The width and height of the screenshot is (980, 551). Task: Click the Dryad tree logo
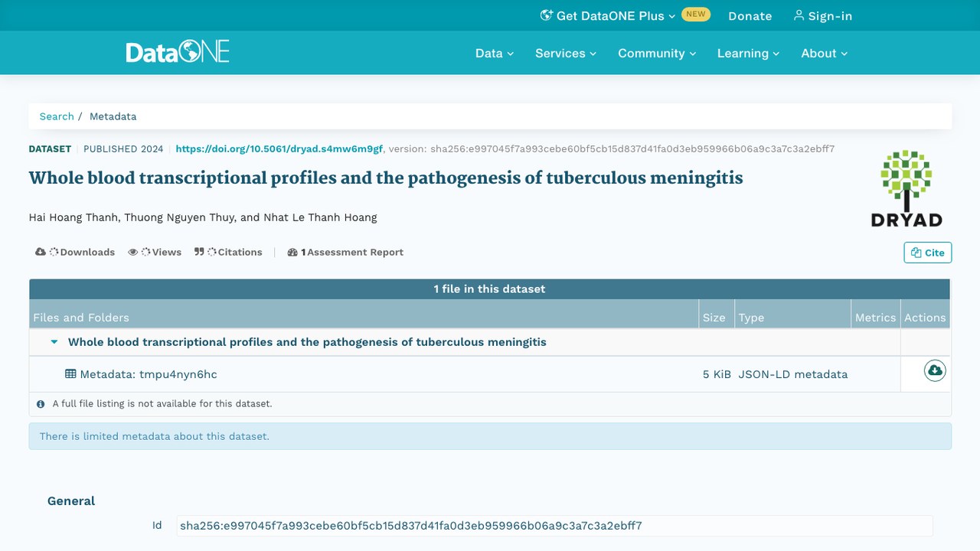tap(906, 188)
